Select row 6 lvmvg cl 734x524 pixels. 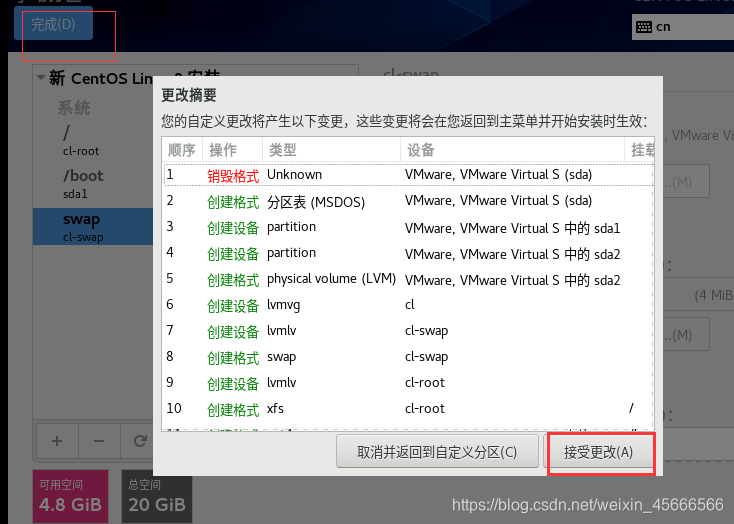(408, 305)
